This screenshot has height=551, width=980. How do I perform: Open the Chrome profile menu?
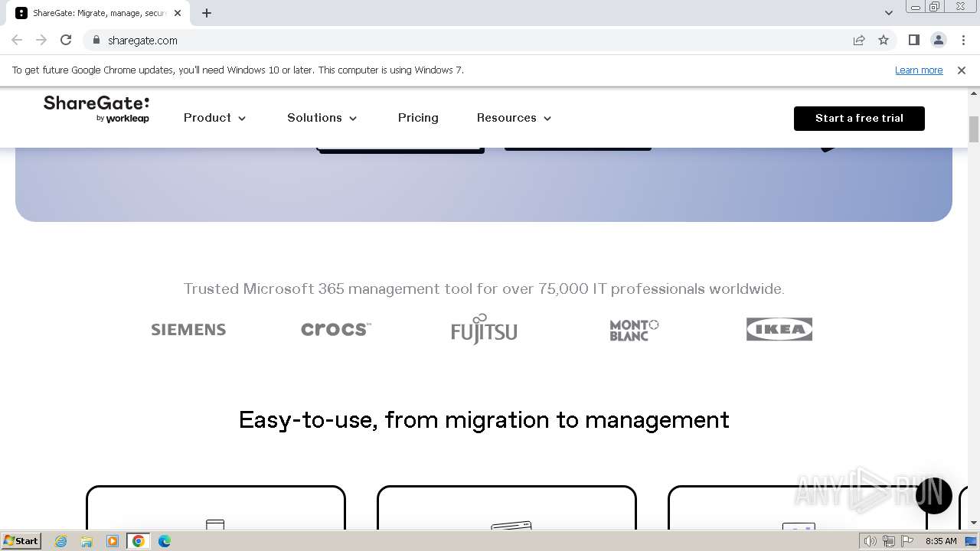939,40
